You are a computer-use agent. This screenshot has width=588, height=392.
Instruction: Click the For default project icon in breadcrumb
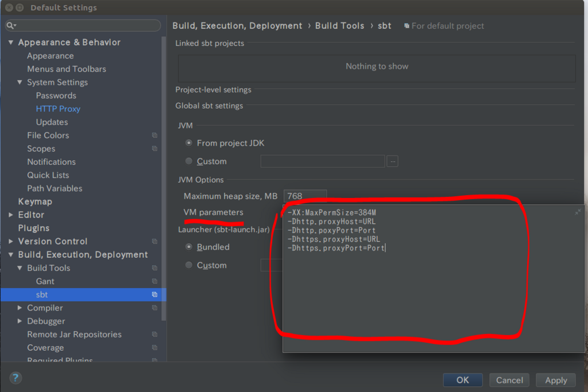(x=407, y=26)
